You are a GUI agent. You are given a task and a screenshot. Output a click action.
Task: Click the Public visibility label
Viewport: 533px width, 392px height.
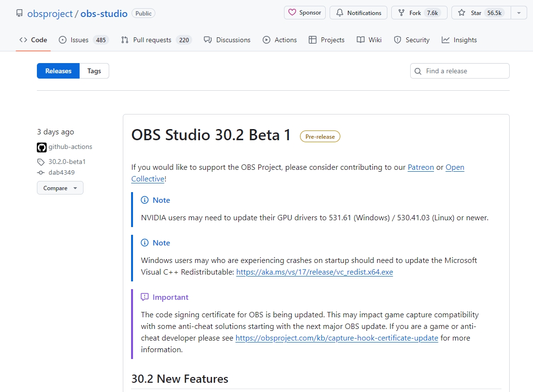144,13
